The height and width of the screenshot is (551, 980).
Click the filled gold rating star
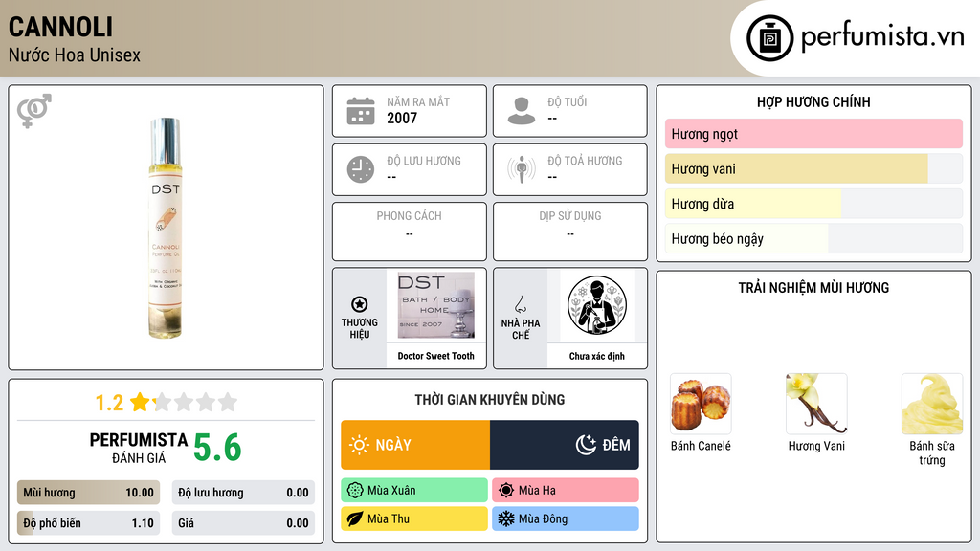[140, 402]
